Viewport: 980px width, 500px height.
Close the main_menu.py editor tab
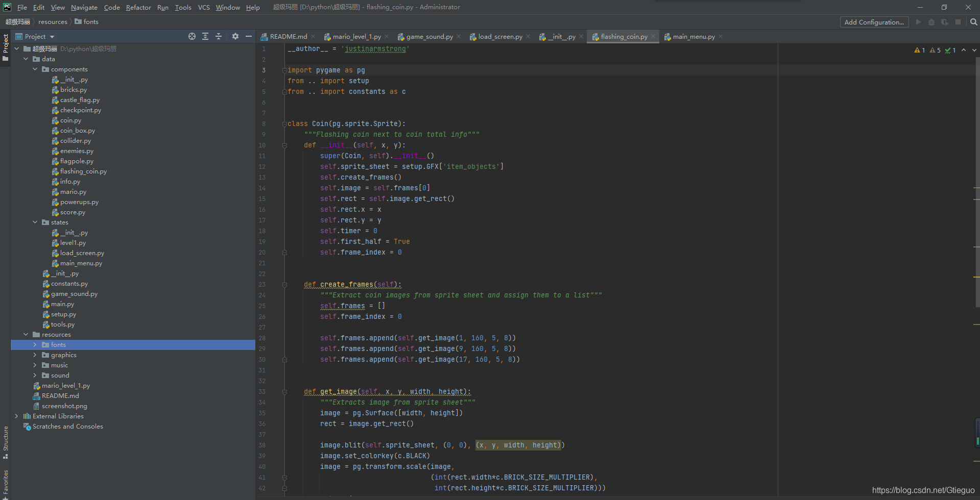tap(721, 36)
